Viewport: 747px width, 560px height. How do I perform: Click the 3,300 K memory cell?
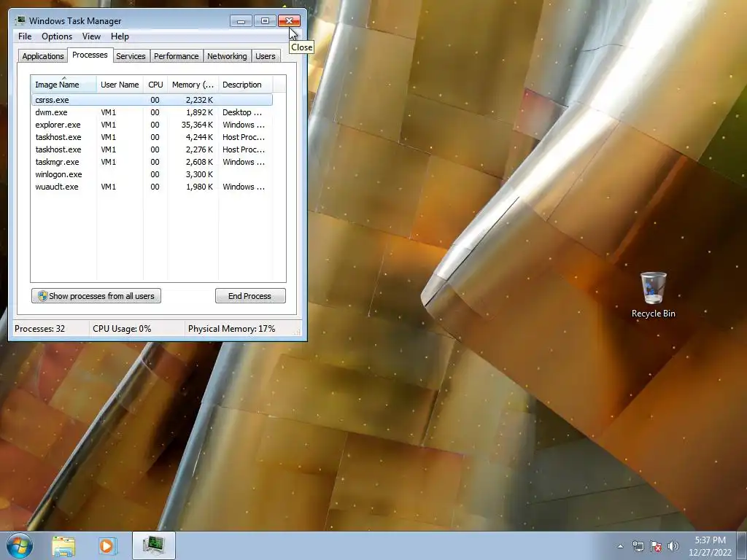point(200,174)
